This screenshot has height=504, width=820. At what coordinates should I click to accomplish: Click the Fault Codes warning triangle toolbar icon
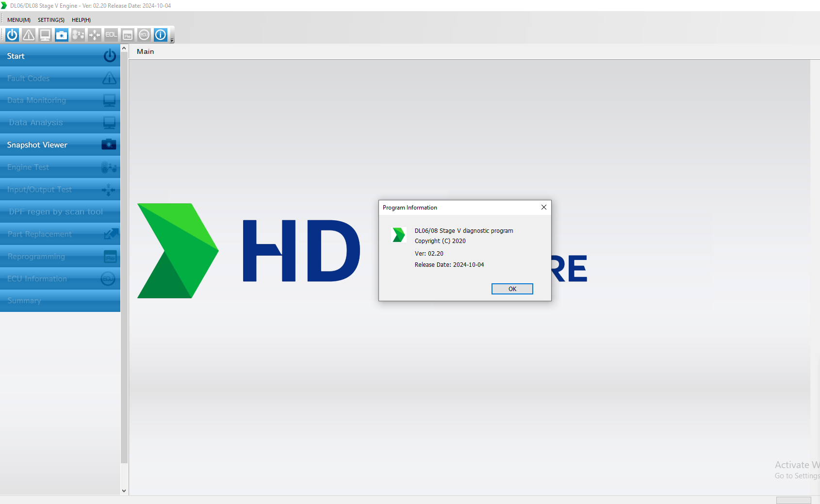29,35
